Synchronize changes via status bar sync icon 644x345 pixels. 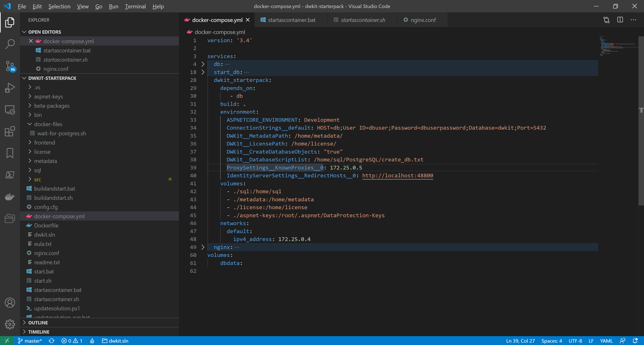tap(51, 340)
